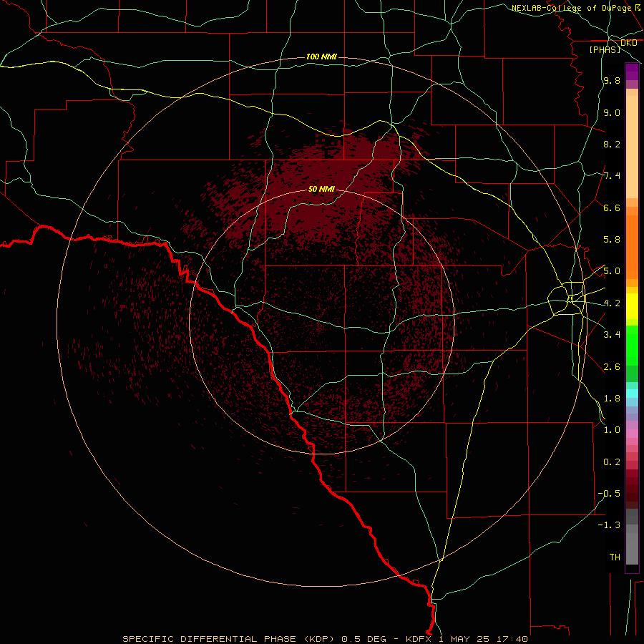Click the registered trademark symbol after DuPage
The width and height of the screenshot is (644, 644).
click(x=638, y=7)
